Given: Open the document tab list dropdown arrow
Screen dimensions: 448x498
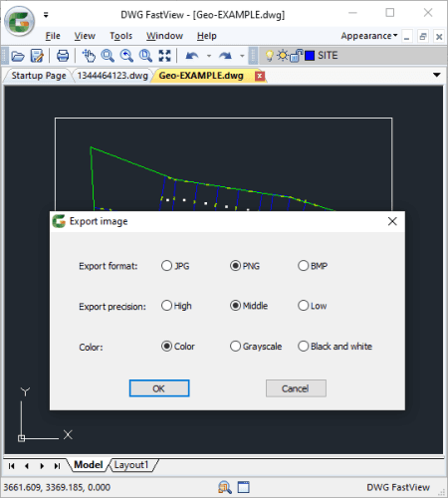Looking at the screenshot, I should (x=437, y=75).
